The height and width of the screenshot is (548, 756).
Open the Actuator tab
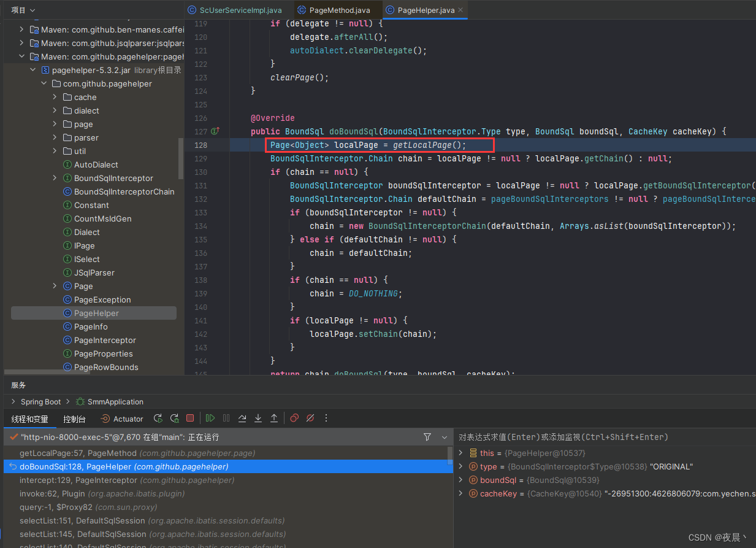click(122, 419)
